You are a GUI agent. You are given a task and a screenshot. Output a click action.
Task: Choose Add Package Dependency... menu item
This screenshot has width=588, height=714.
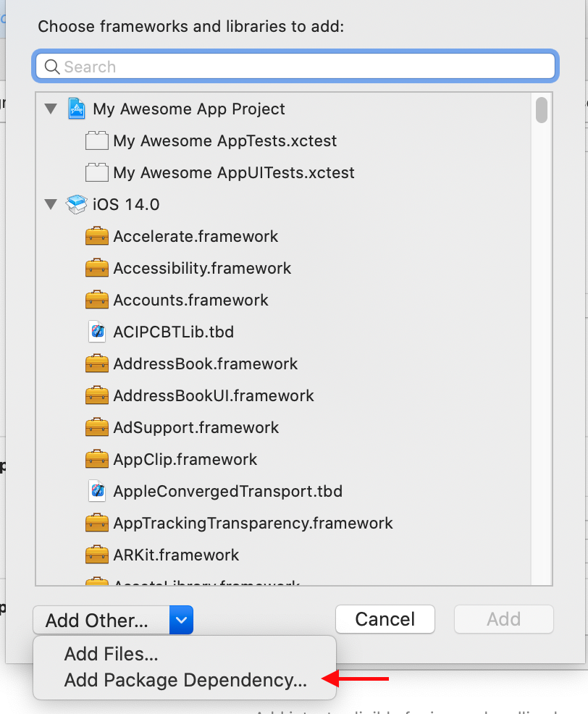point(185,680)
